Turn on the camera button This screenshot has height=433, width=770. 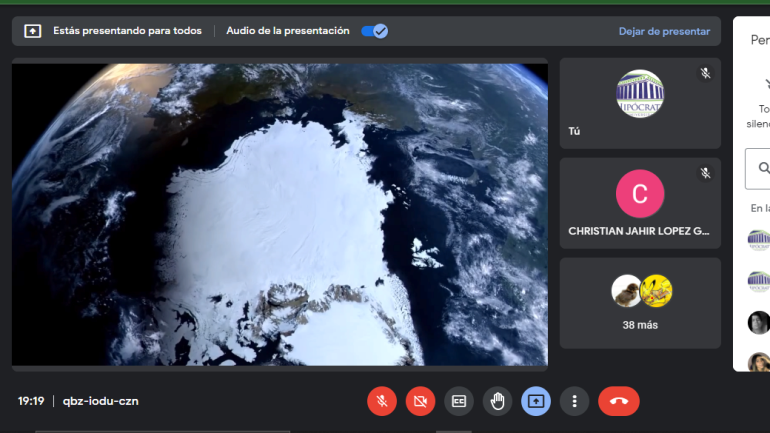pyautogui.click(x=420, y=401)
